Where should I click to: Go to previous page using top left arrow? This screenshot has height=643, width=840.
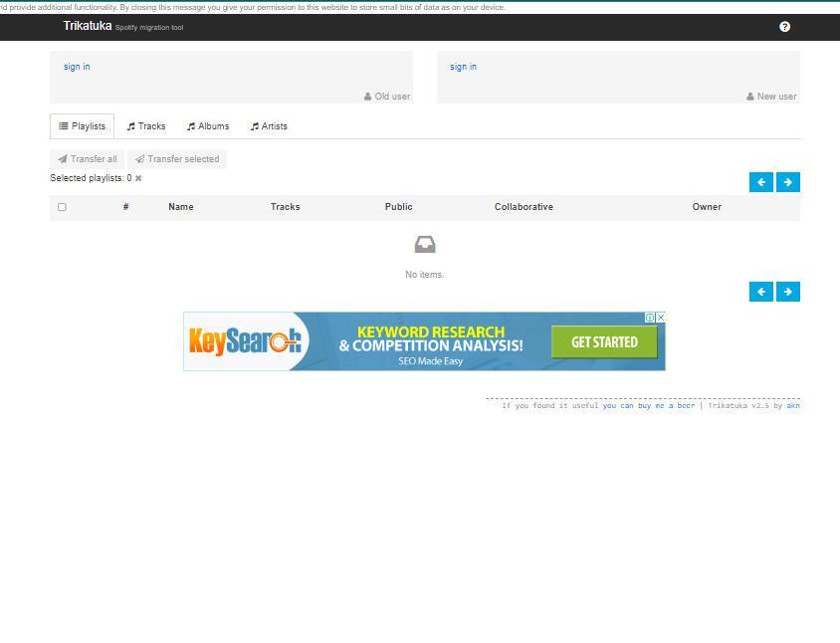point(760,182)
